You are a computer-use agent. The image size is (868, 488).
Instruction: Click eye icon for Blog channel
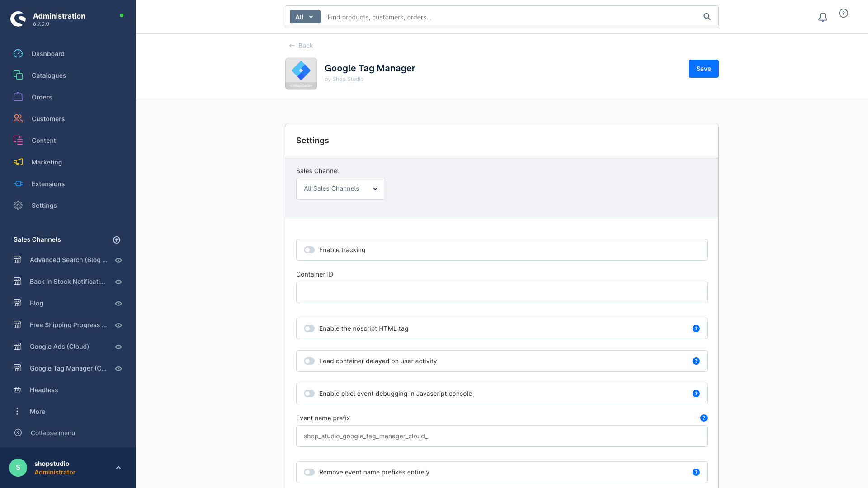click(118, 304)
